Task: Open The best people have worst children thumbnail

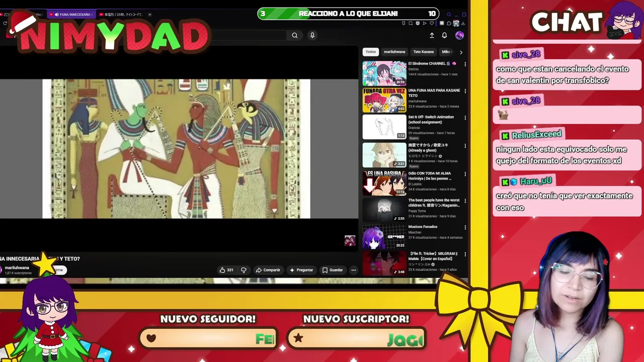Action: point(384,210)
